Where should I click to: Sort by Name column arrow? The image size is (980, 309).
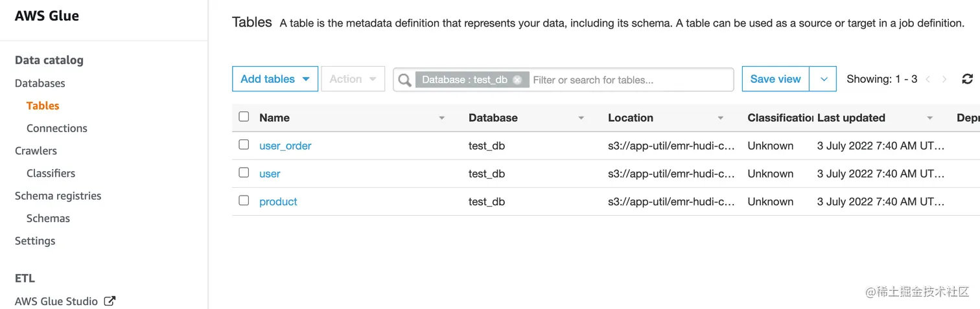pyautogui.click(x=442, y=118)
